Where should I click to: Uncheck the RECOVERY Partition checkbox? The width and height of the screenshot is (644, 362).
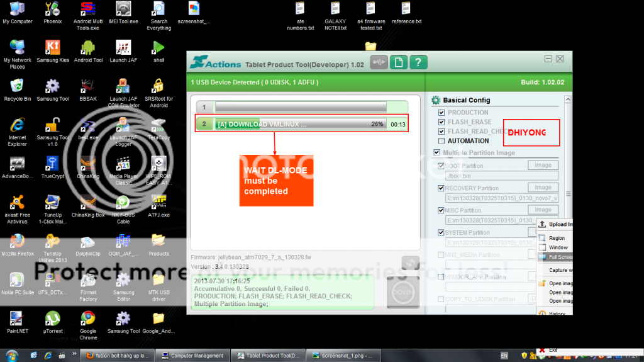[441, 188]
